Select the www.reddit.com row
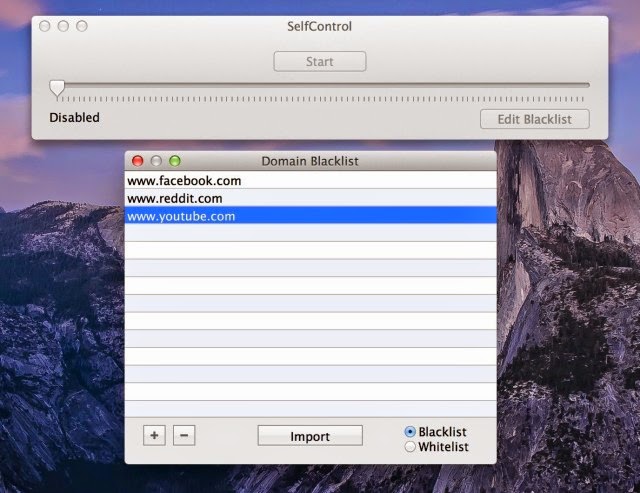 (311, 198)
